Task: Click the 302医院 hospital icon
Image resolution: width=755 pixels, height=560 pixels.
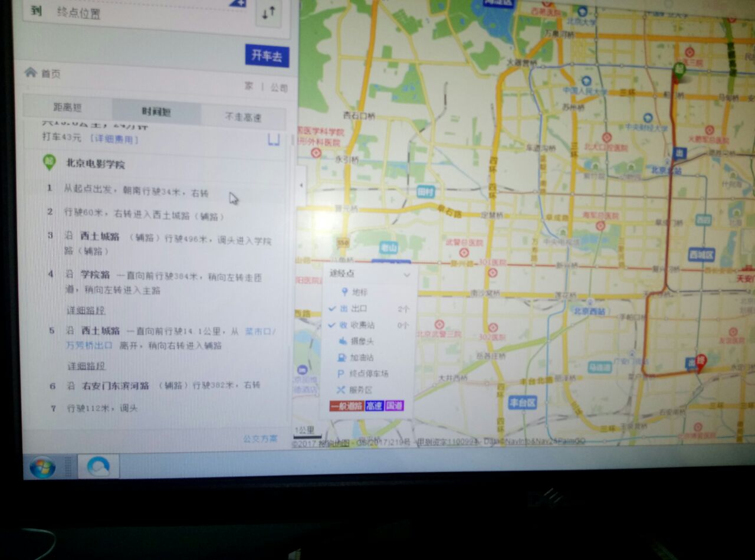Action: (493, 327)
